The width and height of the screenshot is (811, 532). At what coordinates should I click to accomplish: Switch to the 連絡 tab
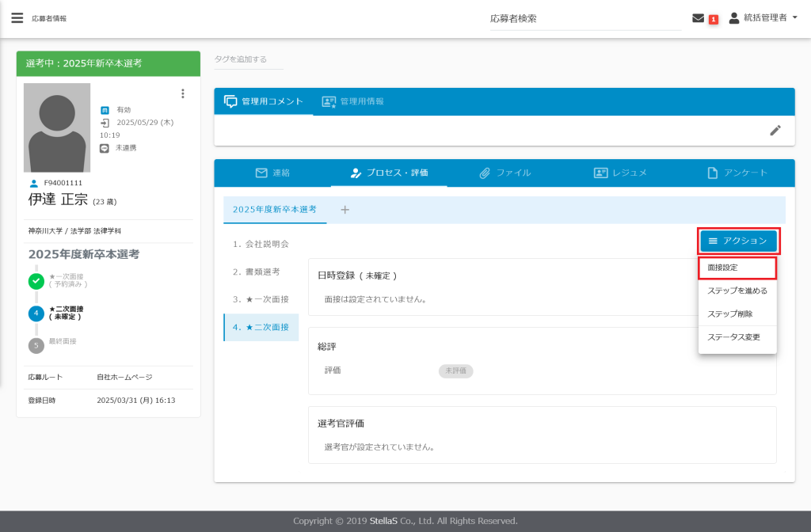pyautogui.click(x=272, y=173)
